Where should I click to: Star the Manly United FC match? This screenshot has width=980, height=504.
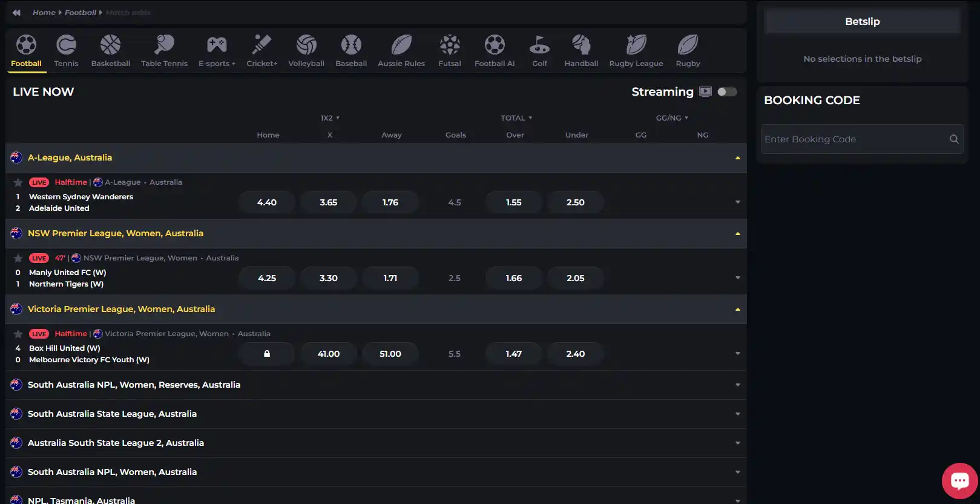(x=18, y=258)
